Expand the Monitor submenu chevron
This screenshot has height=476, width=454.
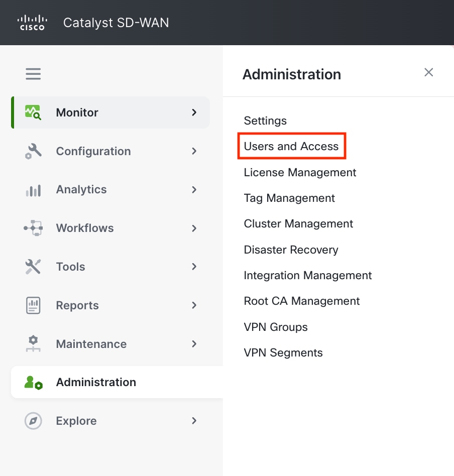tap(194, 112)
